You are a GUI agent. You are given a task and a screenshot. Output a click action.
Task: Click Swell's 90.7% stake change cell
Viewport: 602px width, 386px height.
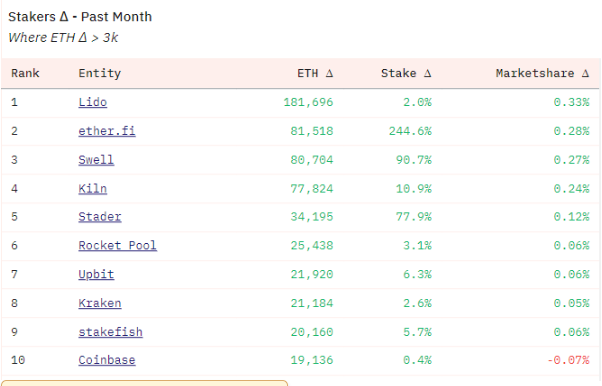point(413,160)
